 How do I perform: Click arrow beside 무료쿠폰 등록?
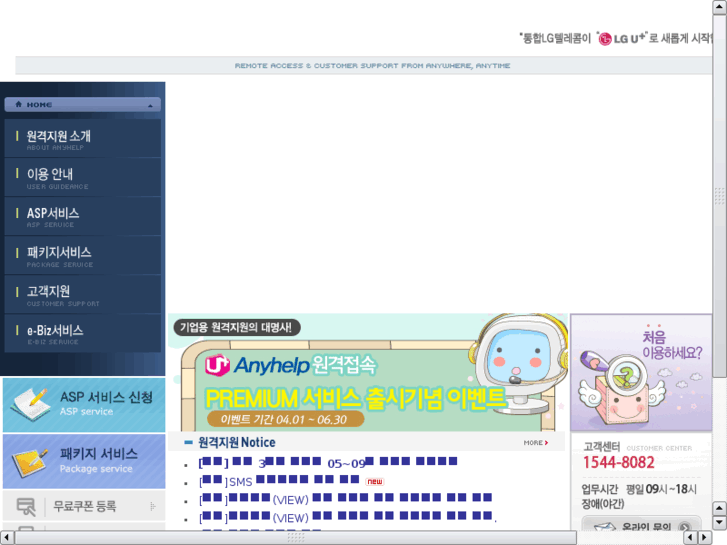pyautogui.click(x=153, y=506)
